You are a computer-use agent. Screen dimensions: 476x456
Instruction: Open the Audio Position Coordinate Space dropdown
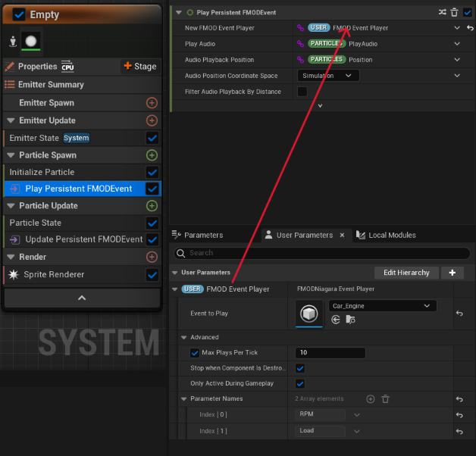pos(327,76)
